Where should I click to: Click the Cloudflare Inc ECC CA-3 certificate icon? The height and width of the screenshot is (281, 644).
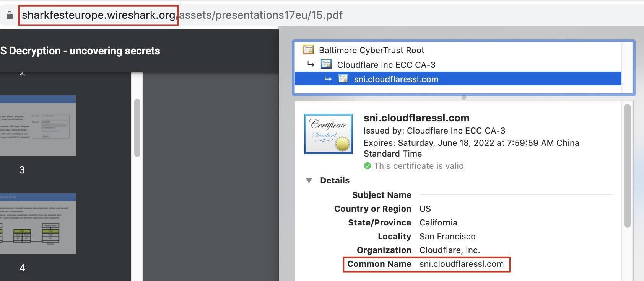326,64
